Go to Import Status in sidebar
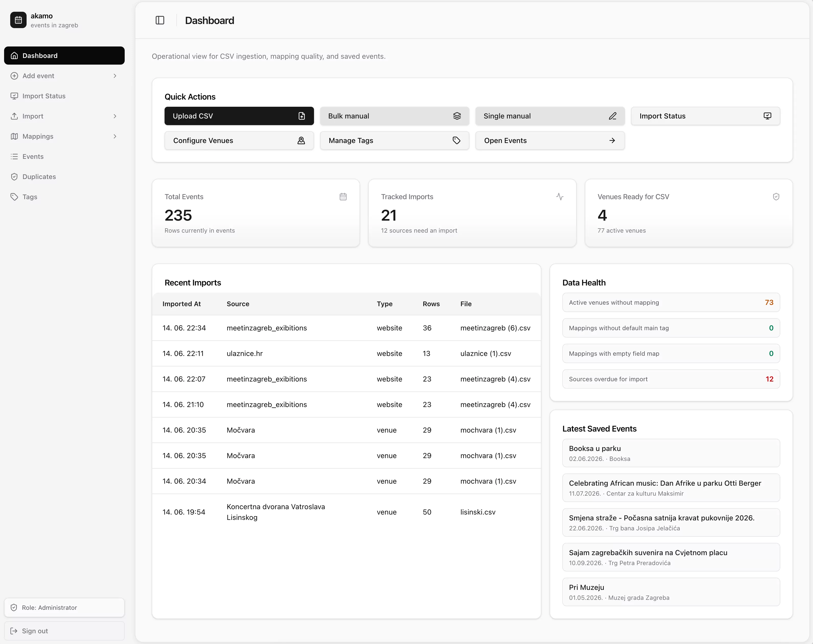The width and height of the screenshot is (813, 644). click(64, 96)
